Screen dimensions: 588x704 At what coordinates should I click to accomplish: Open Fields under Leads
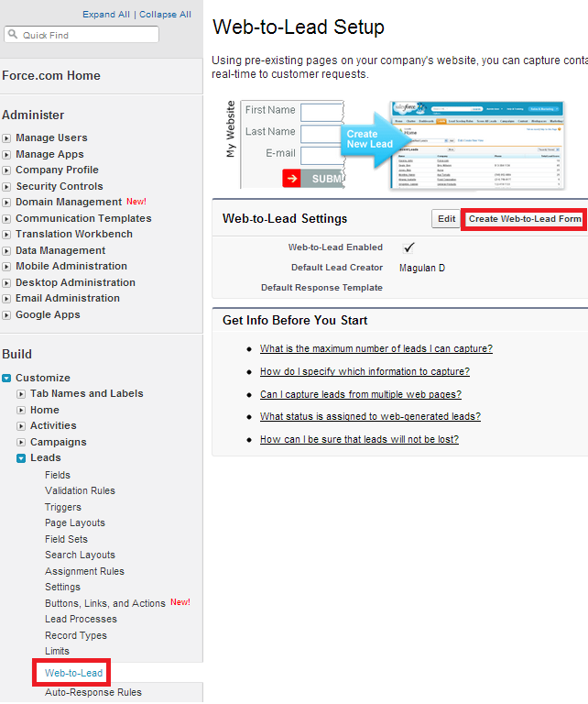58,475
